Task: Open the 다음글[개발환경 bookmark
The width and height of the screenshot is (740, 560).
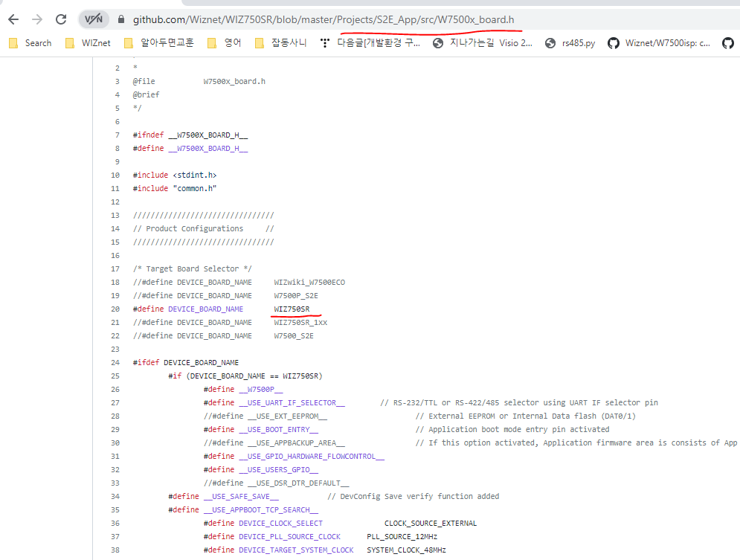Action: (x=370, y=43)
